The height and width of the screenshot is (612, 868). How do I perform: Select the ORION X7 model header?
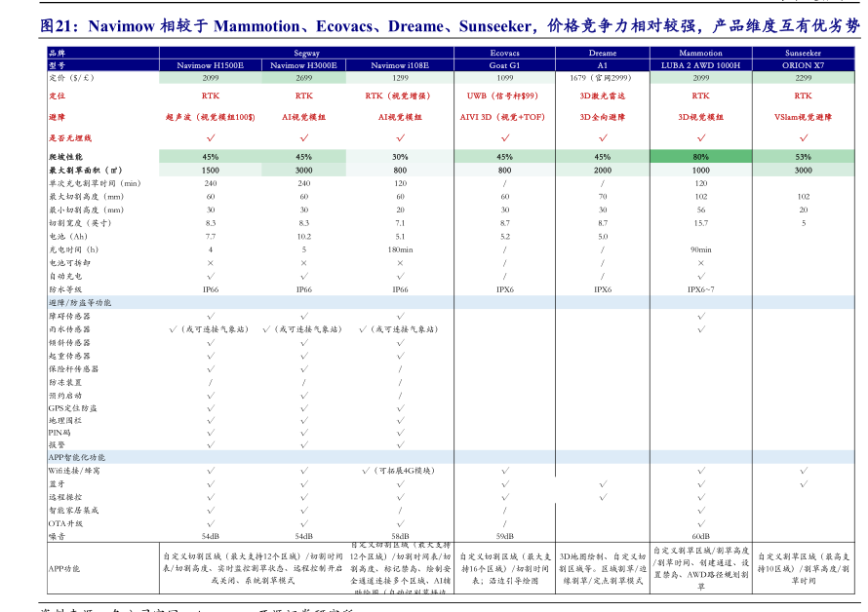(x=803, y=65)
